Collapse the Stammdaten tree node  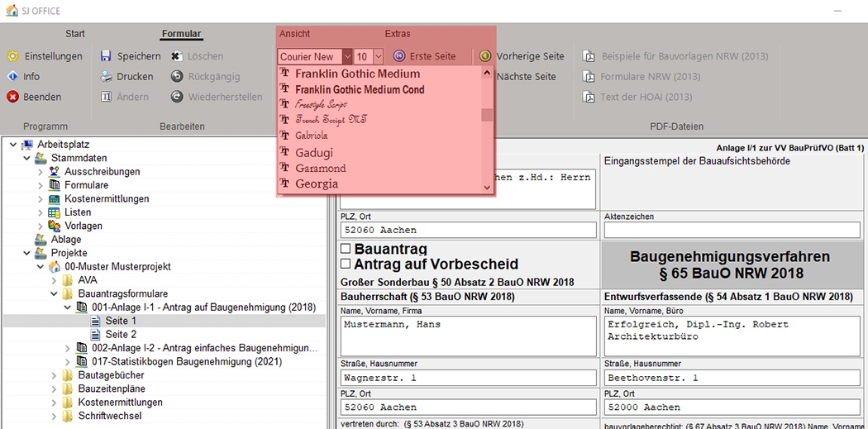click(x=26, y=158)
